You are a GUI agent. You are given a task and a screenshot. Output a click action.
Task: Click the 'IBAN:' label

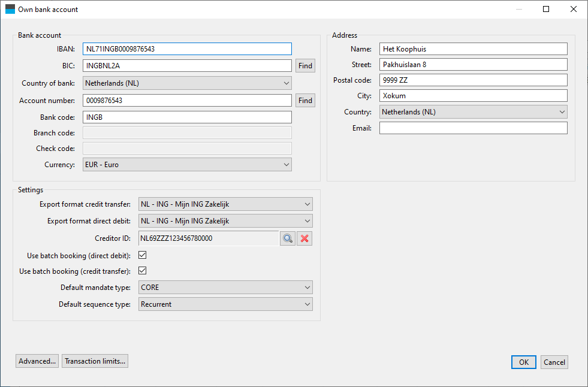click(65, 49)
